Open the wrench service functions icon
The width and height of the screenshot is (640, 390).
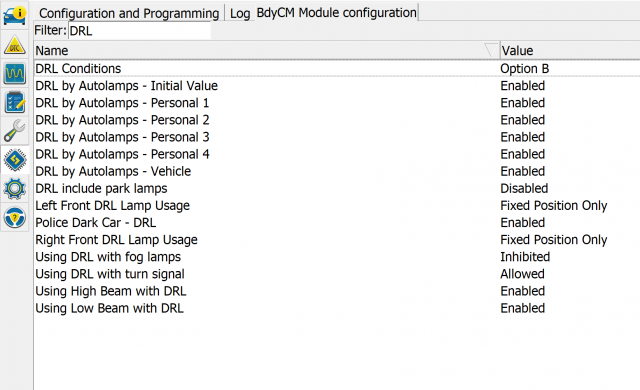[15, 131]
